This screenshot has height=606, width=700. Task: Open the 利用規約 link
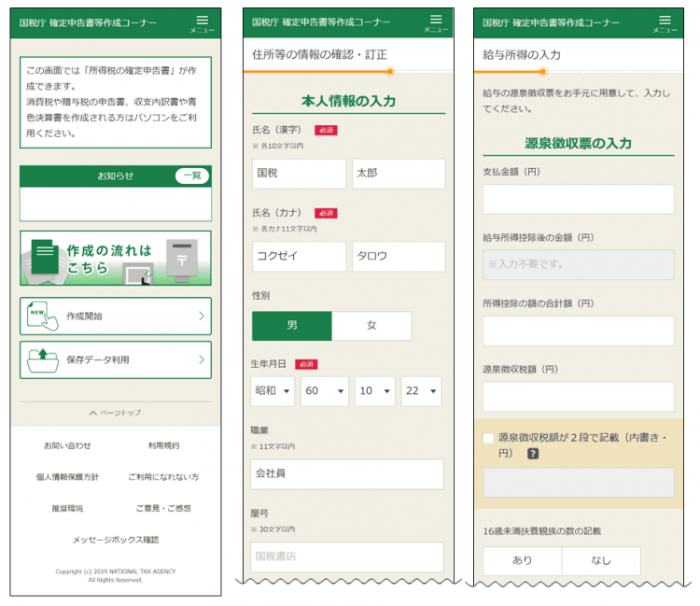[163, 445]
